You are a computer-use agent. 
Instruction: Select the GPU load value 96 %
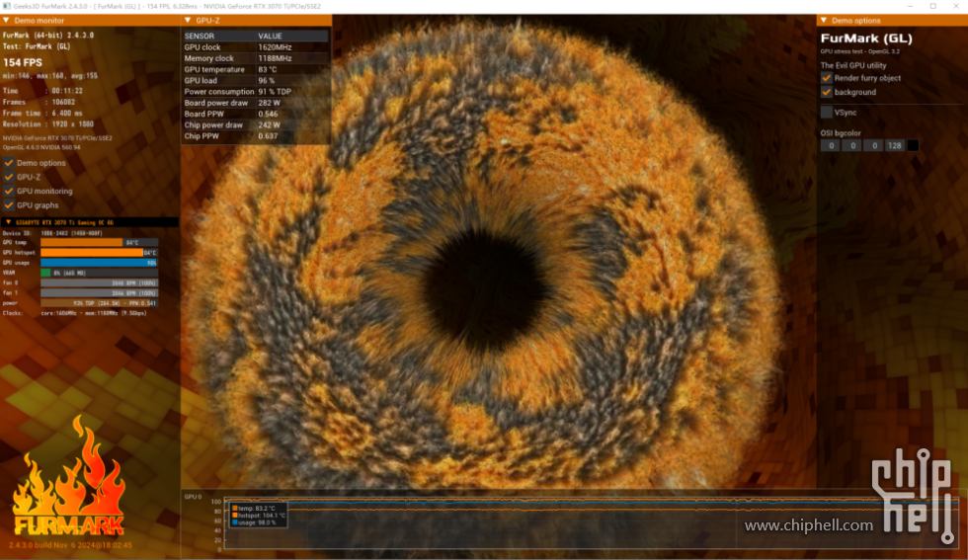coord(266,80)
